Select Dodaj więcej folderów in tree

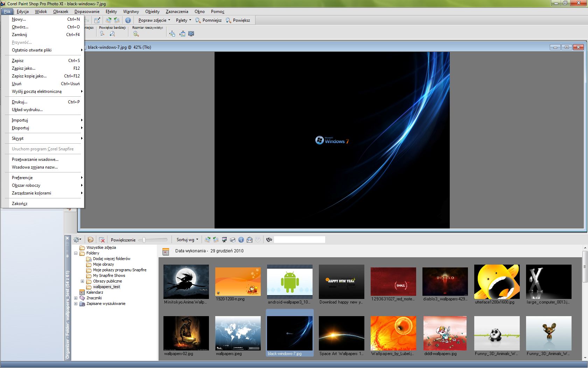click(x=112, y=259)
